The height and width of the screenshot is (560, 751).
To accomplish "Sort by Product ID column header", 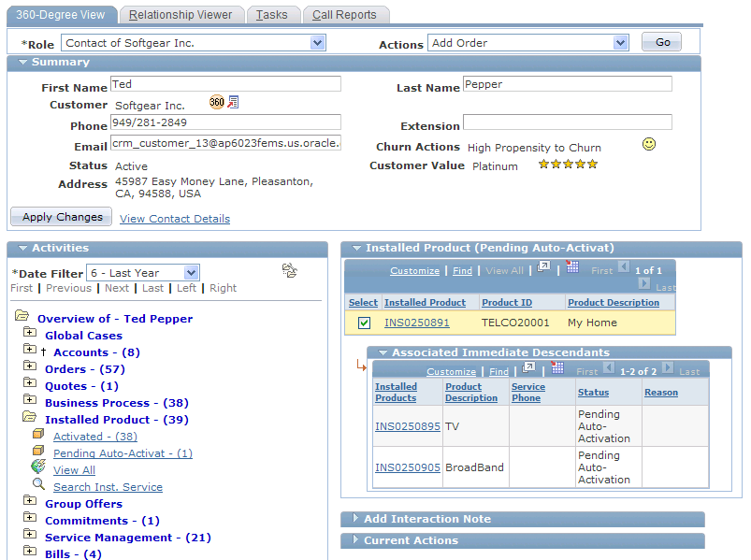I will pos(507,303).
